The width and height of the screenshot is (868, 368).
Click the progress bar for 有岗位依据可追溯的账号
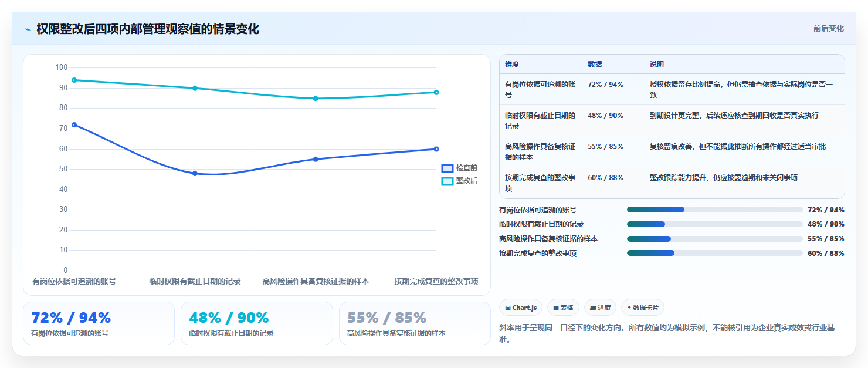point(714,210)
